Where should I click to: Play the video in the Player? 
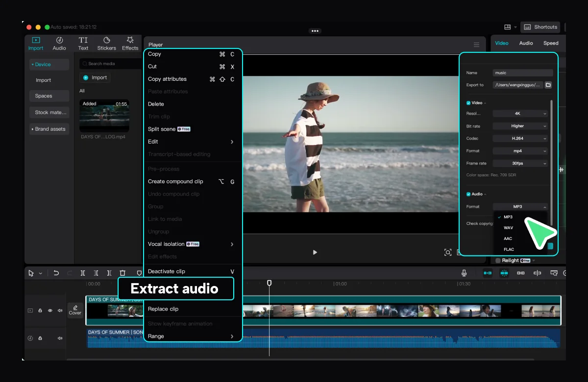tap(315, 252)
